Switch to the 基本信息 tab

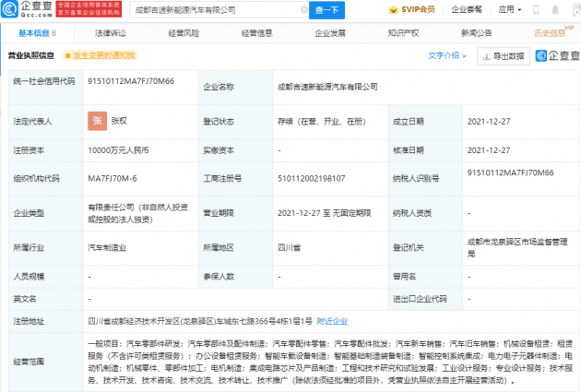(x=37, y=33)
